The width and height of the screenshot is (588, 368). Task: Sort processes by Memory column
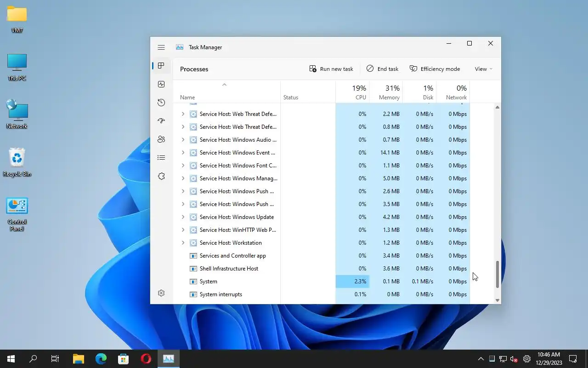pos(385,92)
